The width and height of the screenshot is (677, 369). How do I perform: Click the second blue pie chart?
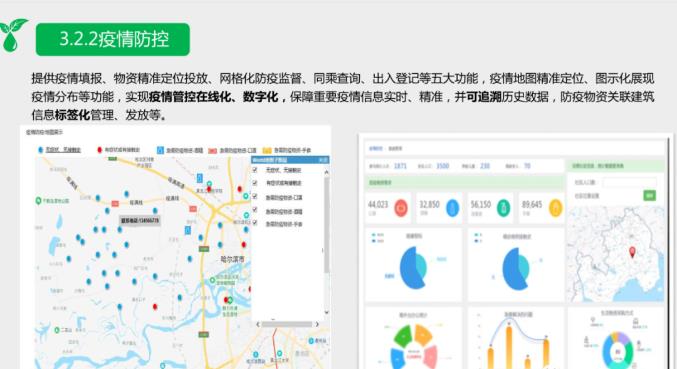click(516, 268)
